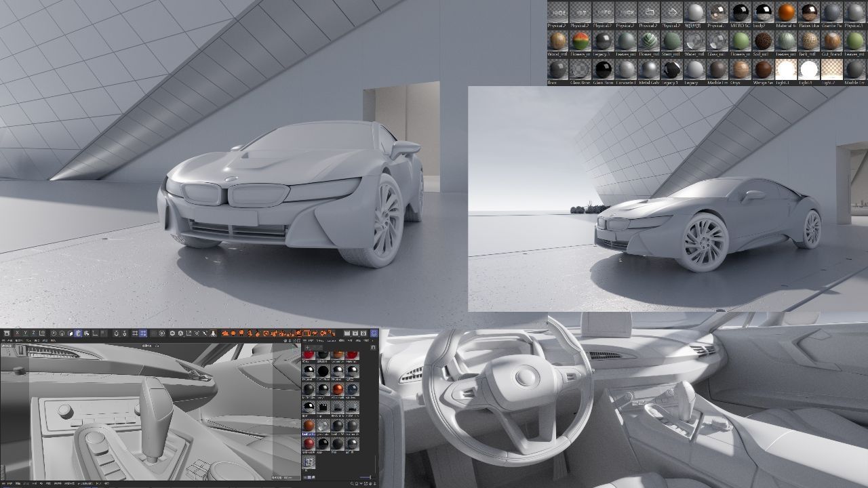The image size is (868, 488).
Task: Pick the Soil_mtl material thumbnail
Action: tap(763, 41)
